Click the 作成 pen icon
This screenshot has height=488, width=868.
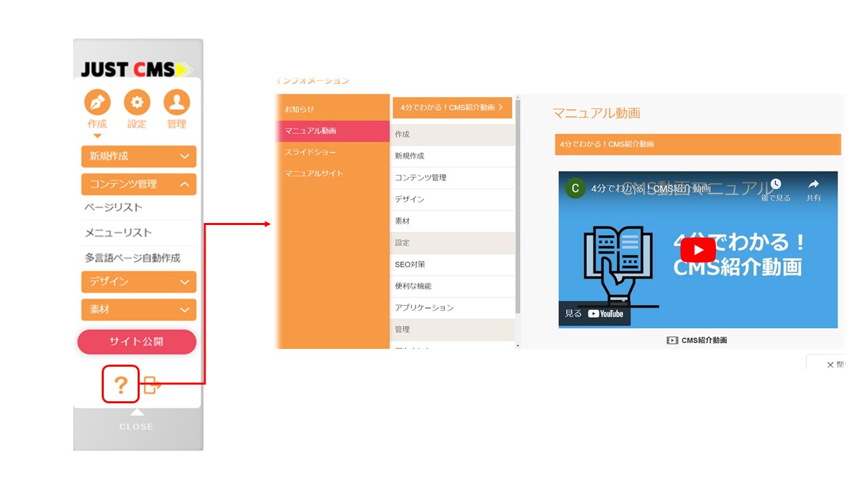(97, 102)
